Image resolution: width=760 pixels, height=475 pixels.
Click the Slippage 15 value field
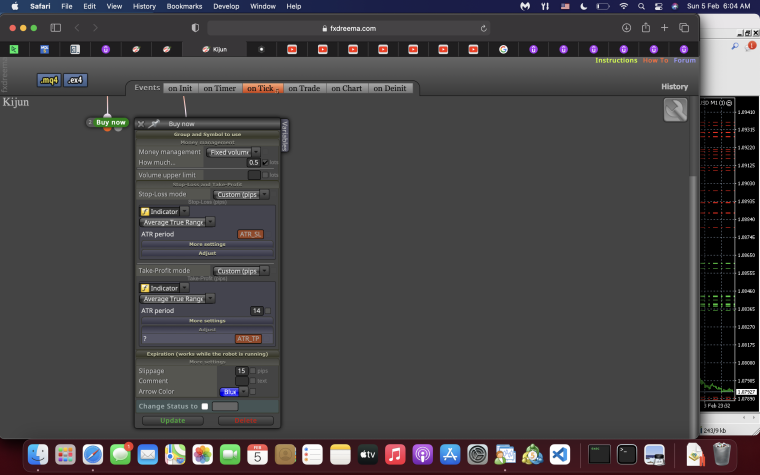241,371
